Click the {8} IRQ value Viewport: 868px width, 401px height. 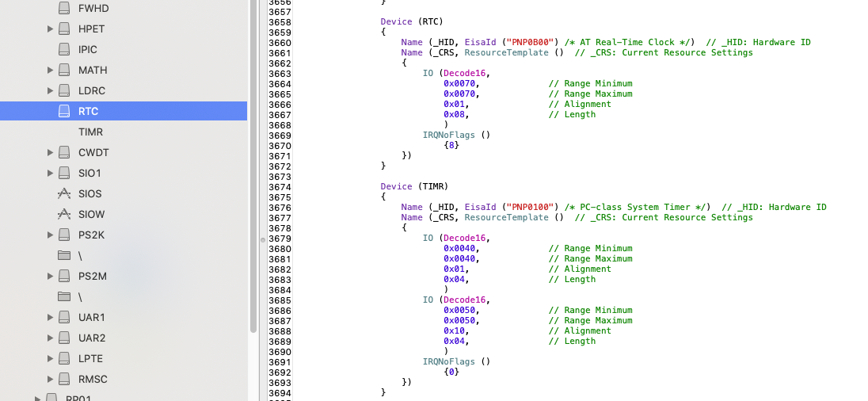(x=451, y=145)
